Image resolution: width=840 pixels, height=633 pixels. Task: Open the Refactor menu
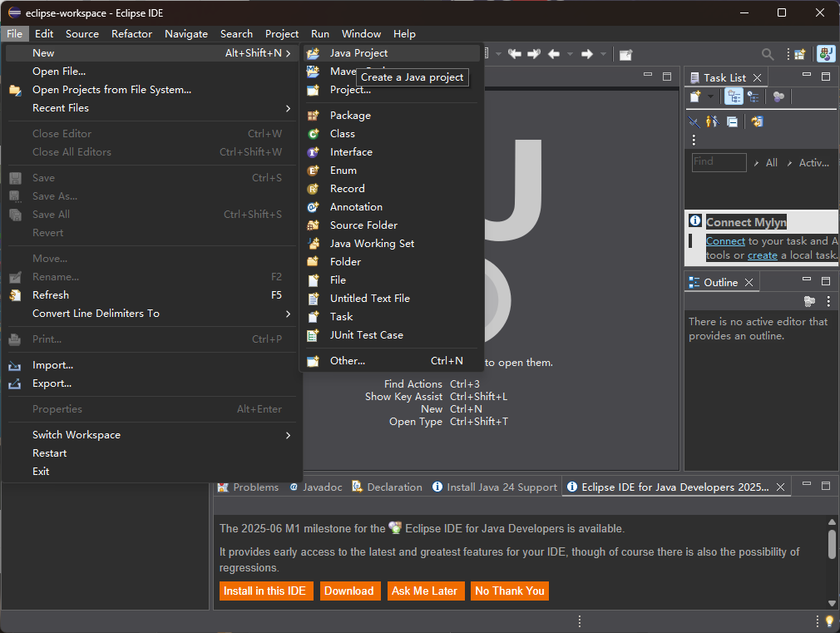(131, 34)
